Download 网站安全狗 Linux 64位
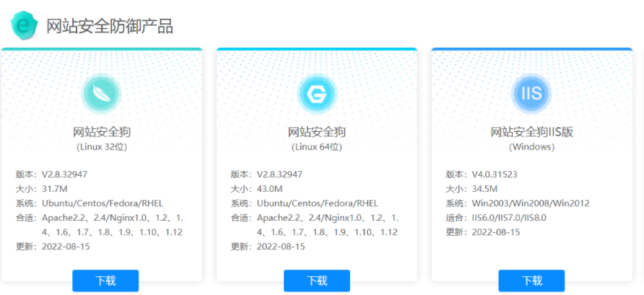This screenshot has width=644, height=295. (x=317, y=281)
